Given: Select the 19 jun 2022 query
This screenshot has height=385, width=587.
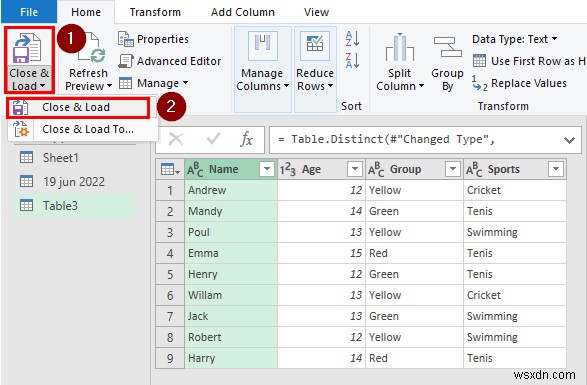Looking at the screenshot, I should pos(75,182).
